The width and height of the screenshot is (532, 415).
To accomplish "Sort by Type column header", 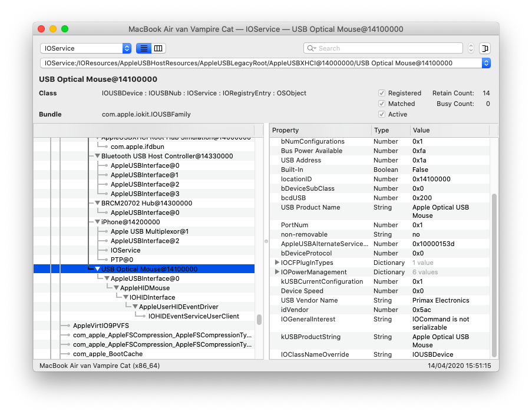I will pos(391,130).
